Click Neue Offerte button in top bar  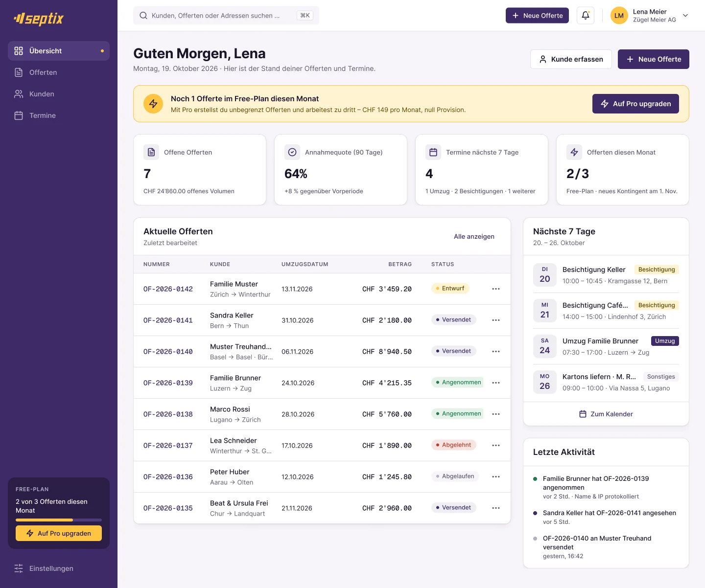pos(537,15)
